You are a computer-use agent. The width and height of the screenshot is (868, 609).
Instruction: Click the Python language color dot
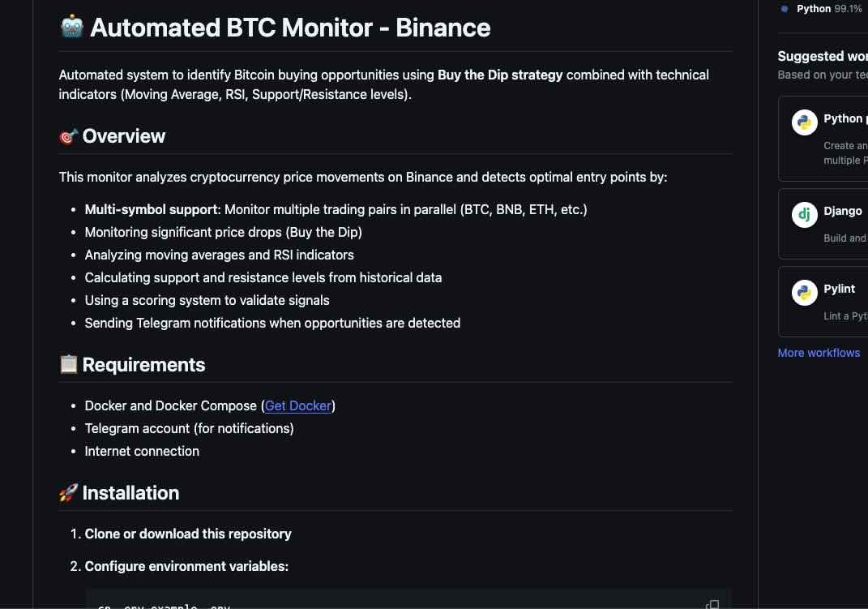point(783,9)
